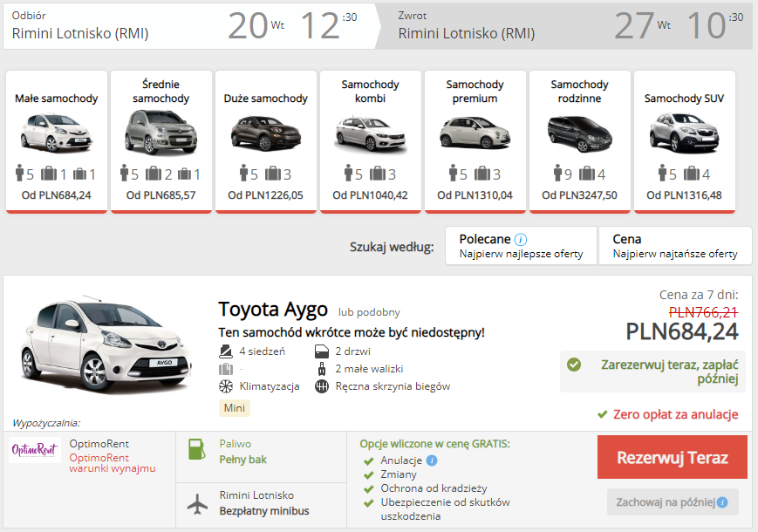This screenshot has width=758, height=532.
Task: Click the Zarezerwuj teraz, zapłać później text
Action: click(x=670, y=372)
